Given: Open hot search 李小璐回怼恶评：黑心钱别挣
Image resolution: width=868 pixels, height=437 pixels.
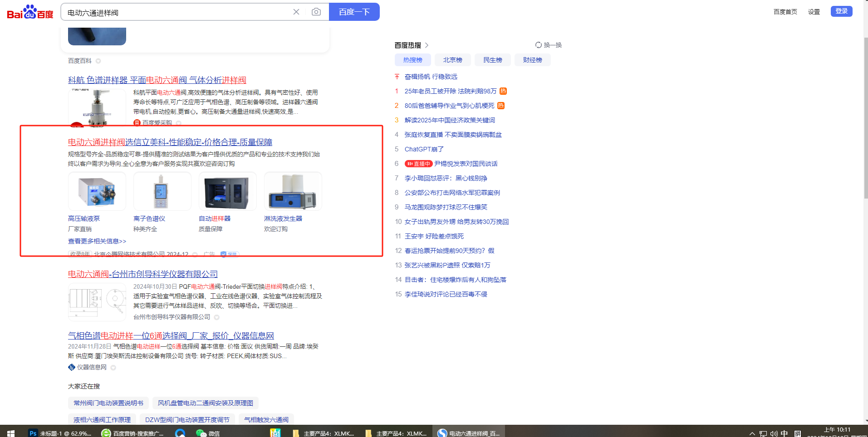Looking at the screenshot, I should pyautogui.click(x=446, y=178).
